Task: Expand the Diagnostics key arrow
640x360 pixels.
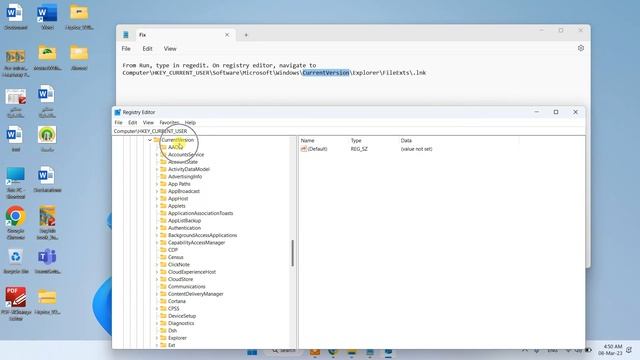Action: pos(157,324)
